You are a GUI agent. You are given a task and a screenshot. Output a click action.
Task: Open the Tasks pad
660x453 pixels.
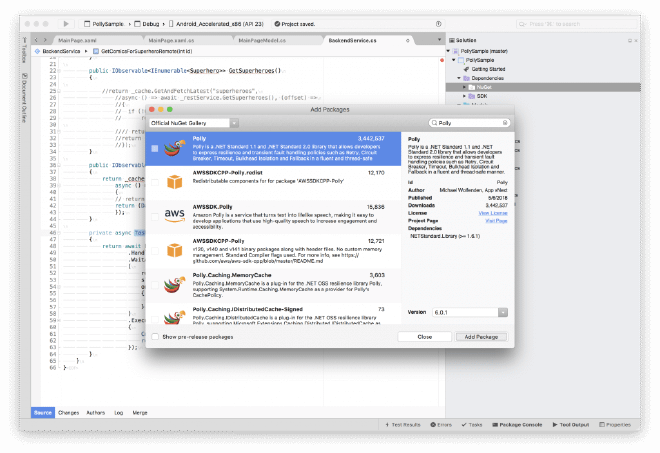(x=472, y=425)
